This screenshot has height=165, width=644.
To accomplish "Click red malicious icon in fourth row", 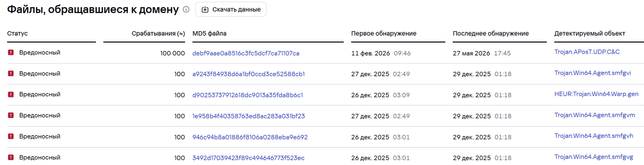I will (x=11, y=116).
